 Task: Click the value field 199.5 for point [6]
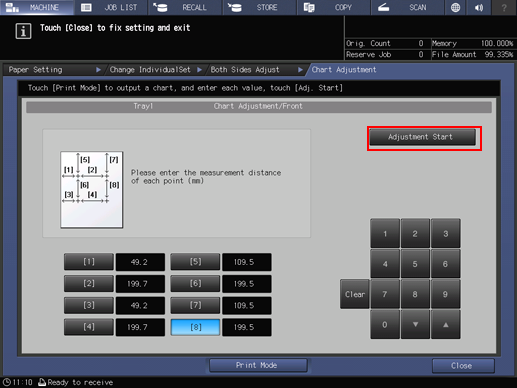point(247,284)
